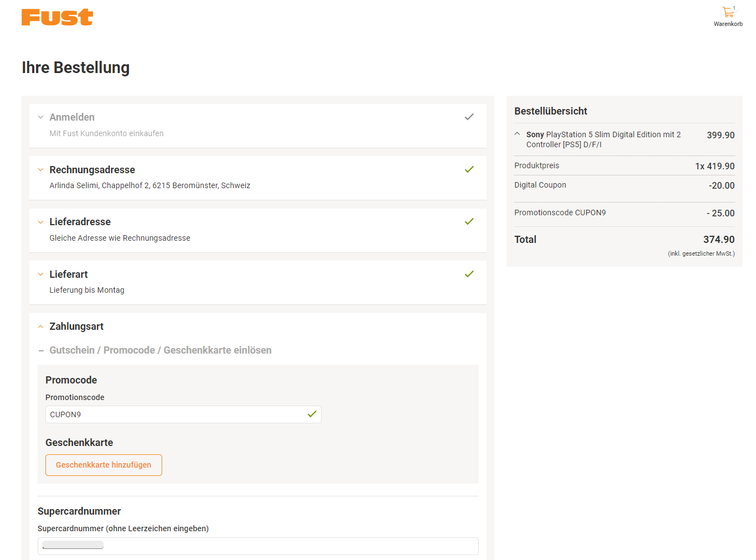Collapse the Zahlungsart section chevron
The image size is (756, 560).
pyautogui.click(x=40, y=326)
